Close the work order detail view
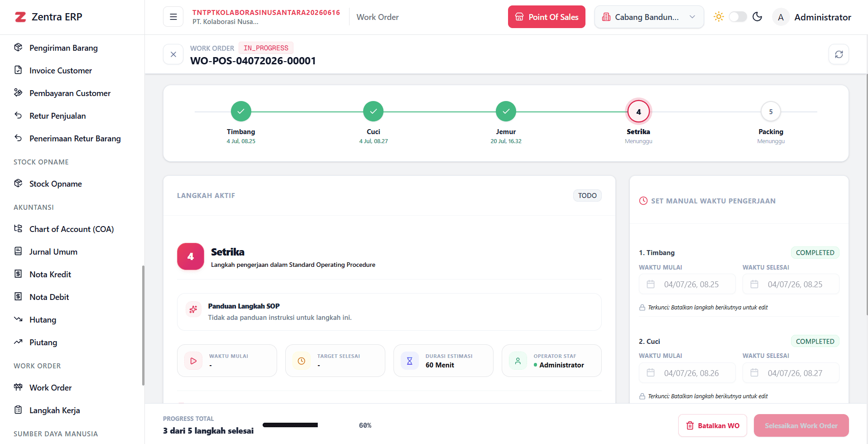Image resolution: width=868 pixels, height=444 pixels. [173, 54]
